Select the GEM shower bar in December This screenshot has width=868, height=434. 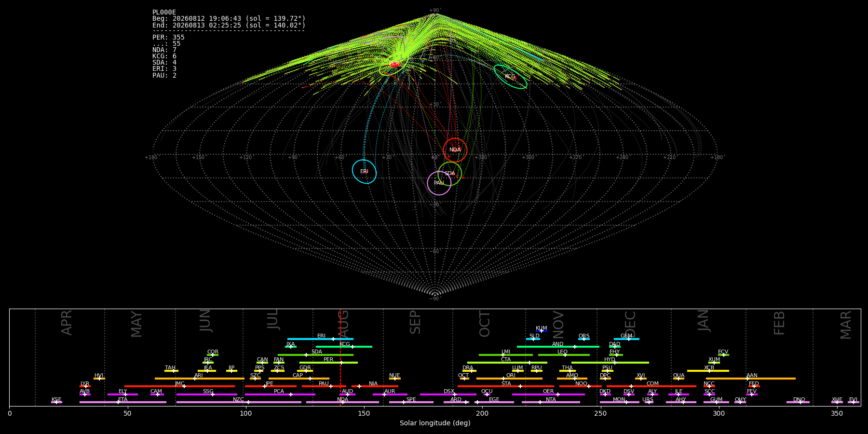[x=626, y=339]
